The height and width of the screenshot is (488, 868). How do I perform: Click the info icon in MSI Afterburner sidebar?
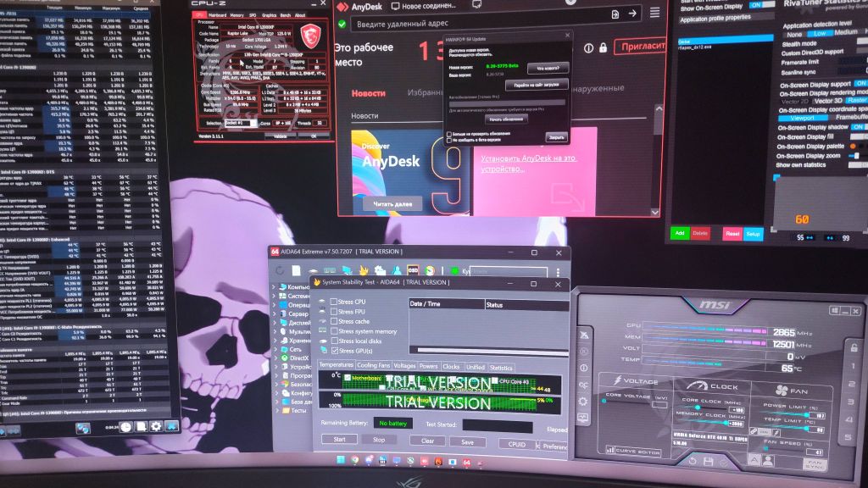click(x=583, y=368)
